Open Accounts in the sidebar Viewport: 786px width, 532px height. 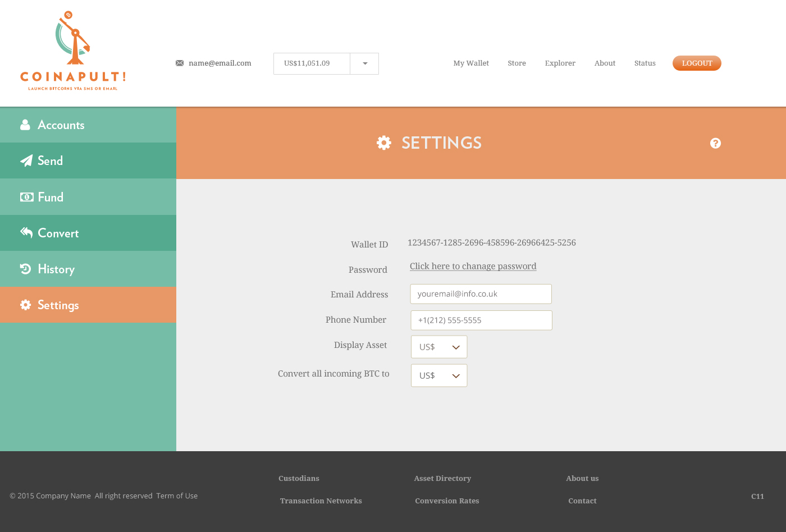[x=88, y=125]
